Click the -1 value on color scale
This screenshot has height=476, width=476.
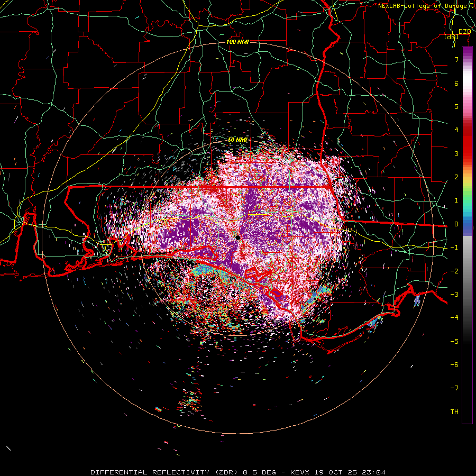click(x=454, y=248)
